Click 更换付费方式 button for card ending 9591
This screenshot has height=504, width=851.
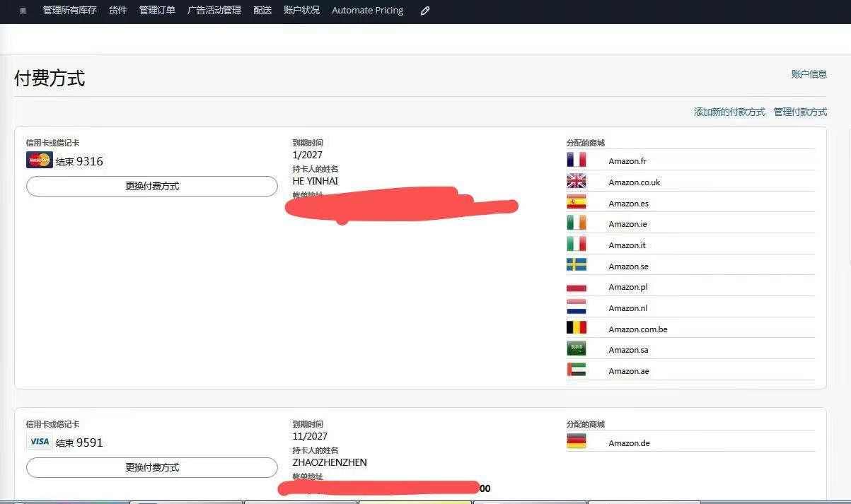click(x=152, y=467)
